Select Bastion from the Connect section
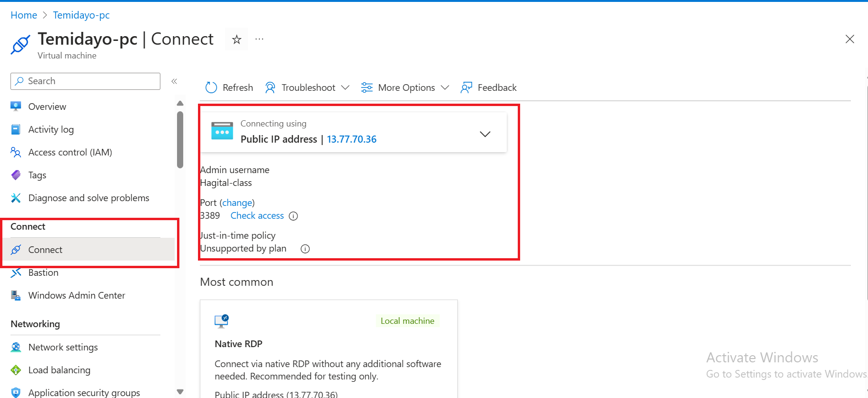 coord(43,272)
